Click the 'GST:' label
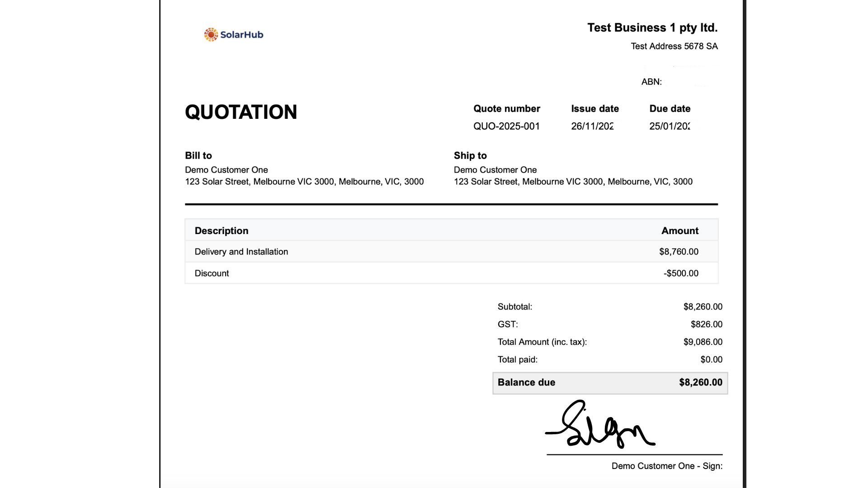The width and height of the screenshot is (868, 488). [508, 324]
